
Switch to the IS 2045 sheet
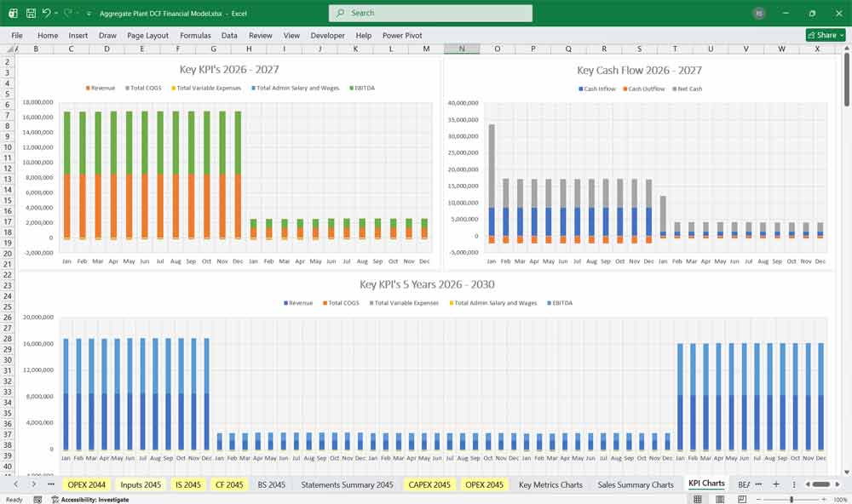[188, 484]
